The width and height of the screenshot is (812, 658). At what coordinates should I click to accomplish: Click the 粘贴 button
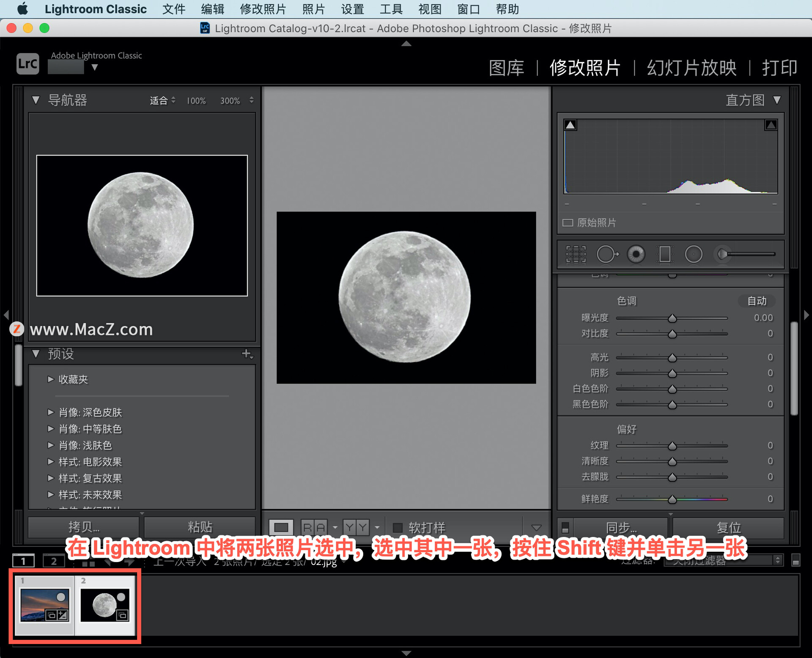[x=200, y=527]
